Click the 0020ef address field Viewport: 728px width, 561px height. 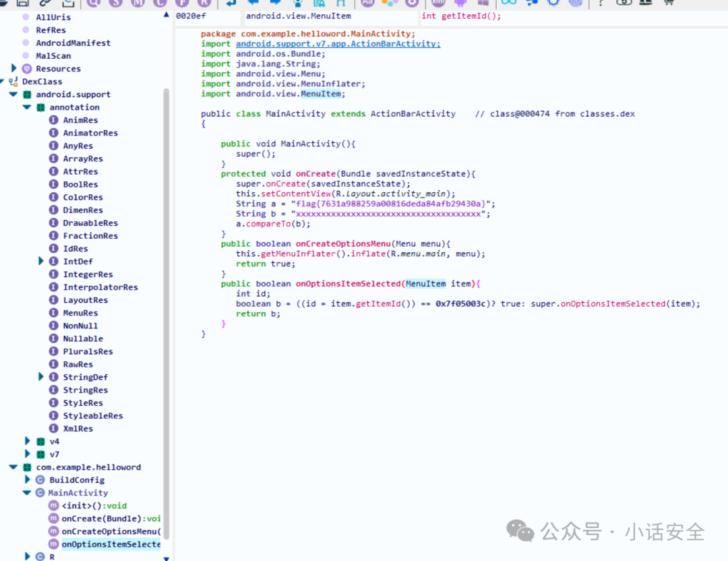click(x=208, y=16)
